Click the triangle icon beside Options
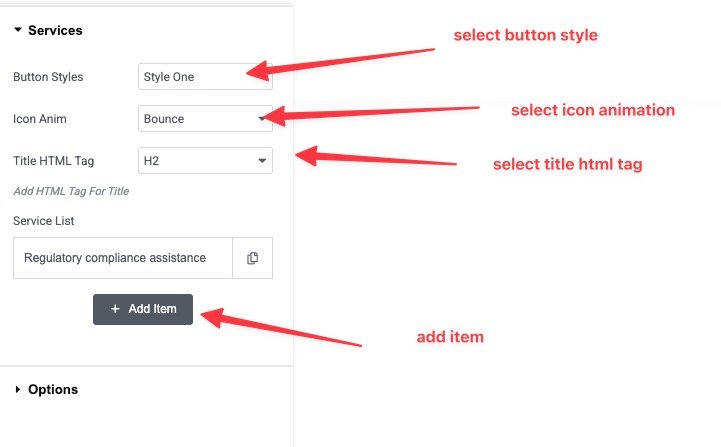The height and width of the screenshot is (447, 721). [18, 390]
